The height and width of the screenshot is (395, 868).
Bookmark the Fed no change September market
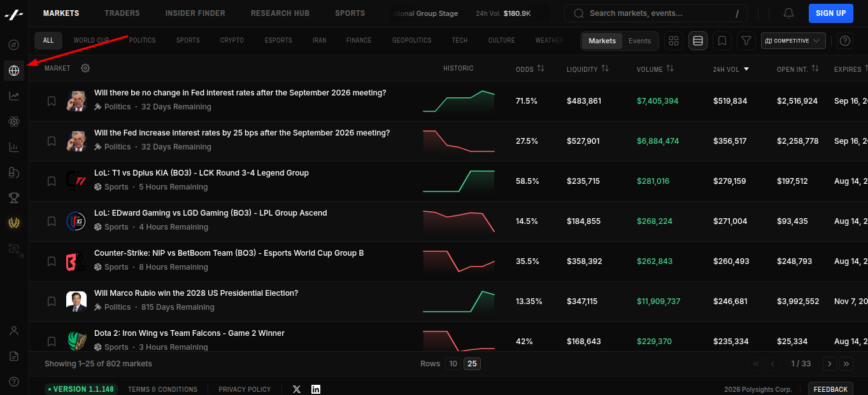52,101
